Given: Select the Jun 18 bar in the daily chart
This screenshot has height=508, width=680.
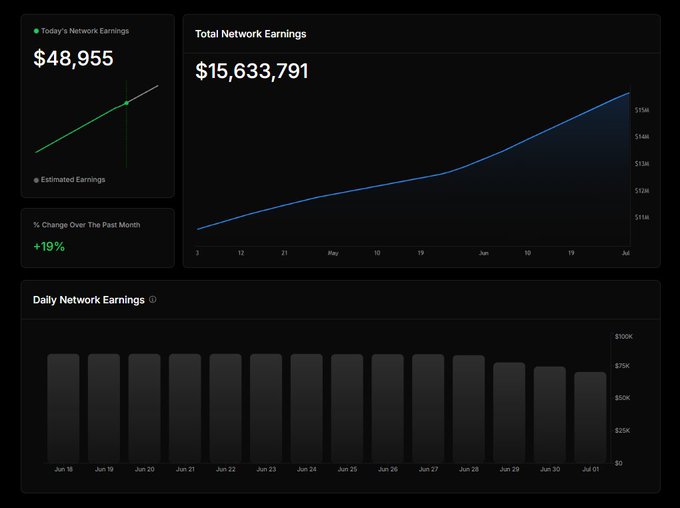Looking at the screenshot, I should point(63,407).
